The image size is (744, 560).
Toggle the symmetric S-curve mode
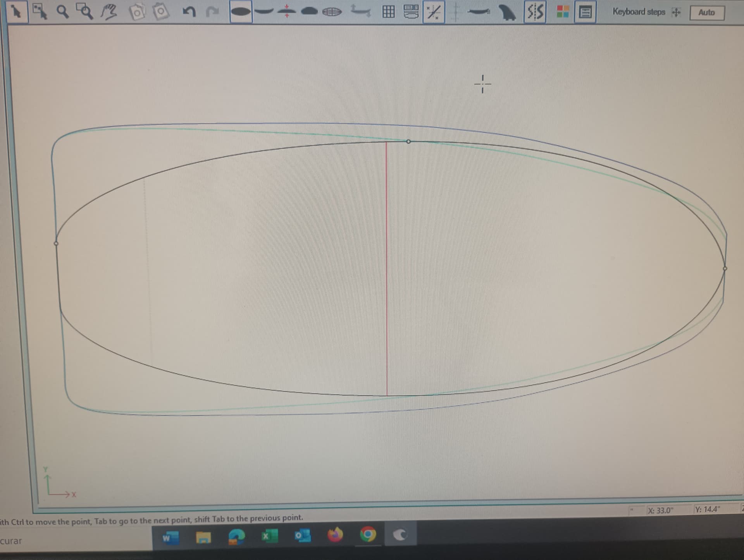[x=535, y=12]
